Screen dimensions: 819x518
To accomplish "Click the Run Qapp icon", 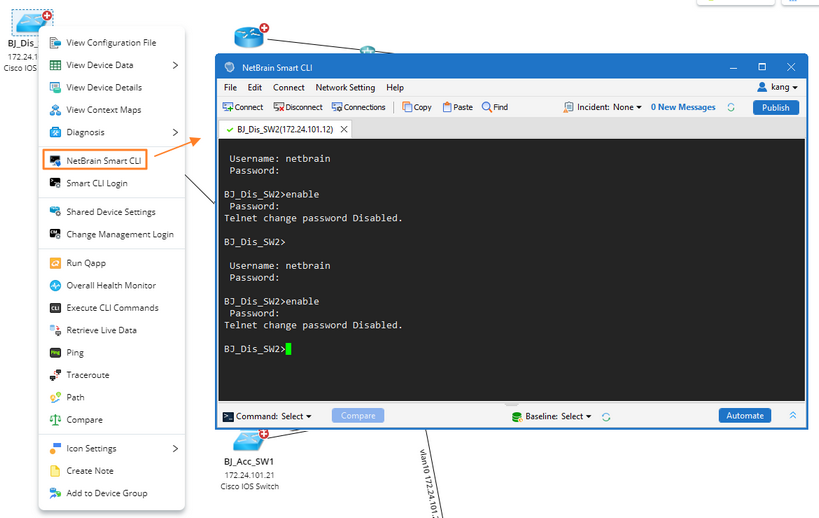I will point(55,263).
